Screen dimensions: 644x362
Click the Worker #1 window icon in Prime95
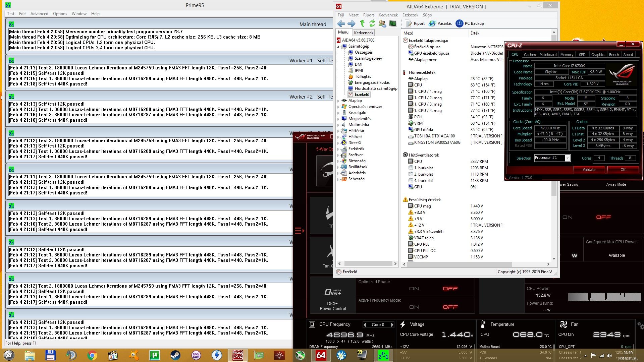(x=11, y=60)
